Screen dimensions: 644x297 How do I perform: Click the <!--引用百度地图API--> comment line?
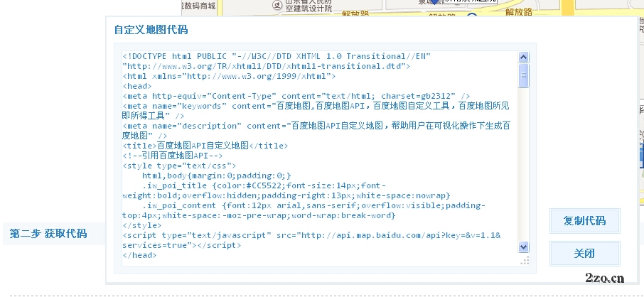coord(173,156)
